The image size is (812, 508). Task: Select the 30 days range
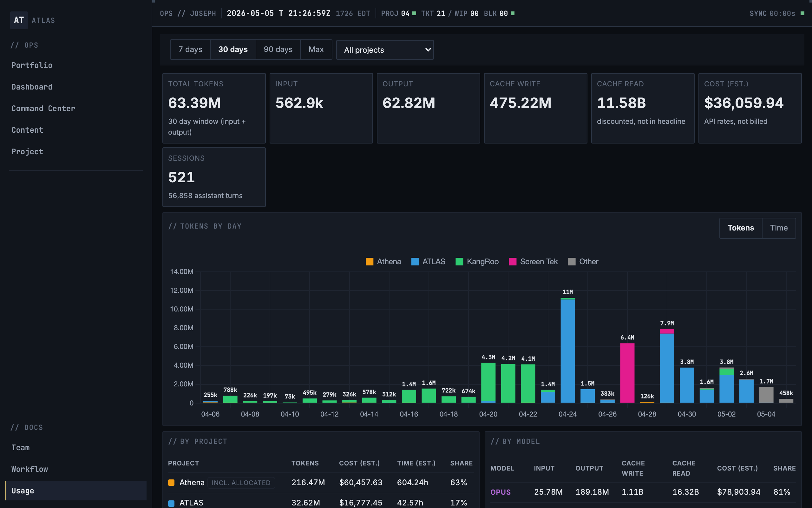coord(233,50)
